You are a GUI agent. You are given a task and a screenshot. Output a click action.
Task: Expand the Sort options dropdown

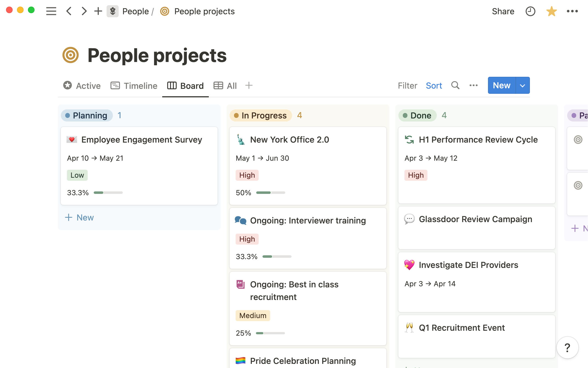pos(434,85)
